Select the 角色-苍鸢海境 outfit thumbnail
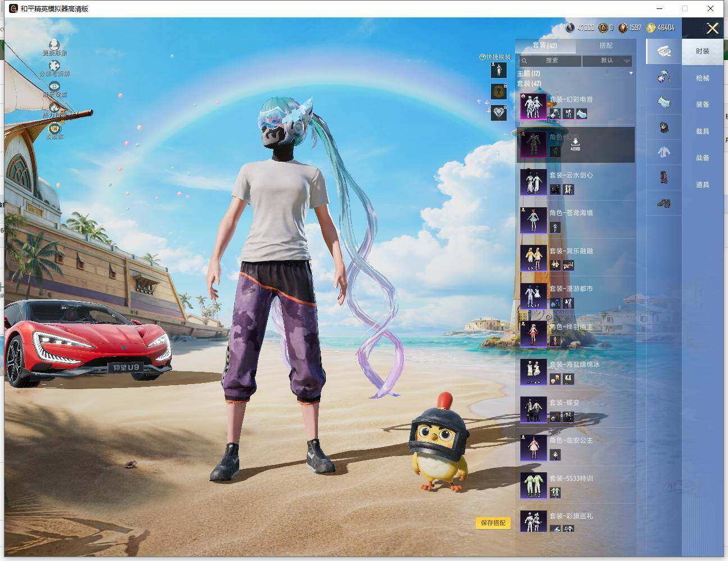This screenshot has width=728, height=561. tap(533, 220)
